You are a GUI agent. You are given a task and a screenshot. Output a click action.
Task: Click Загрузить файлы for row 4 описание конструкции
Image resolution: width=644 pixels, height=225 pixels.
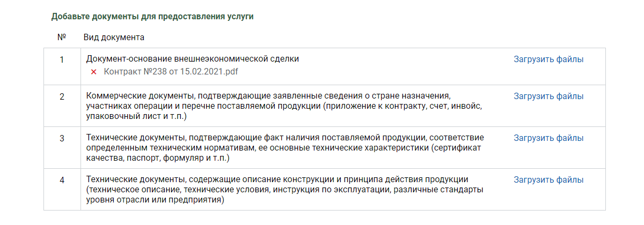pos(548,179)
